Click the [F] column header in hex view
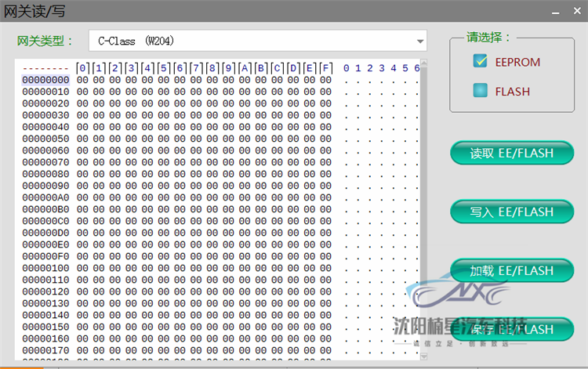Viewport: 588px width, 369px height. pyautogui.click(x=325, y=68)
